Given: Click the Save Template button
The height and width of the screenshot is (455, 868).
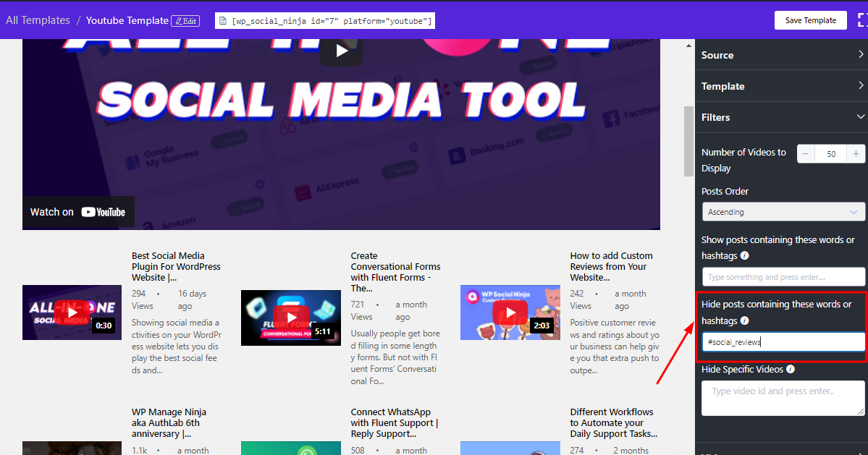Looking at the screenshot, I should 810,20.
